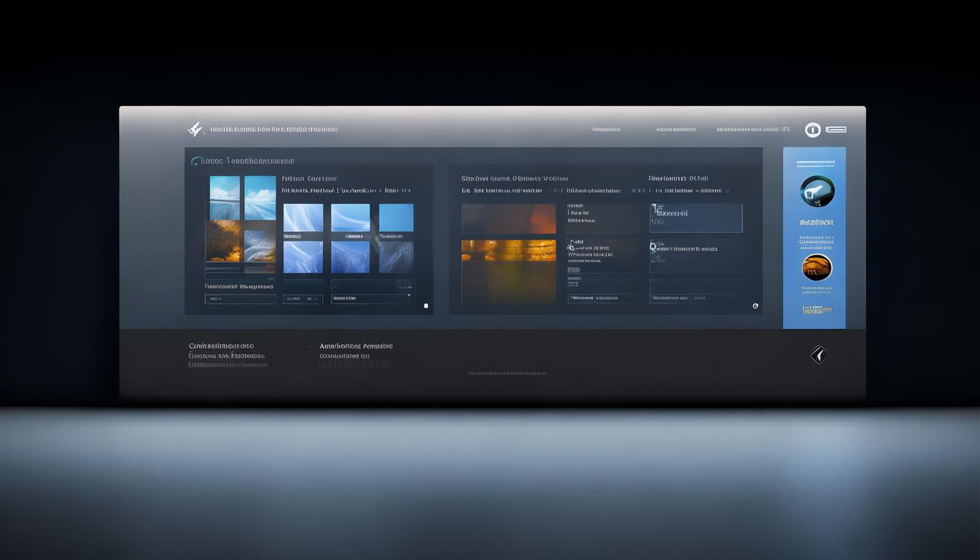Open the solid blue thumbnail in the grid

click(x=396, y=217)
